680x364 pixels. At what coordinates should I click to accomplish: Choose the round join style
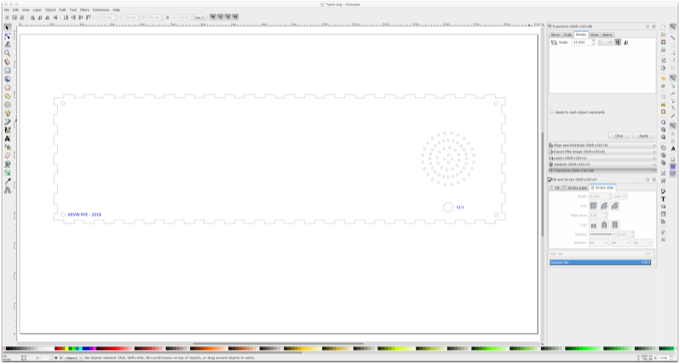tap(604, 206)
